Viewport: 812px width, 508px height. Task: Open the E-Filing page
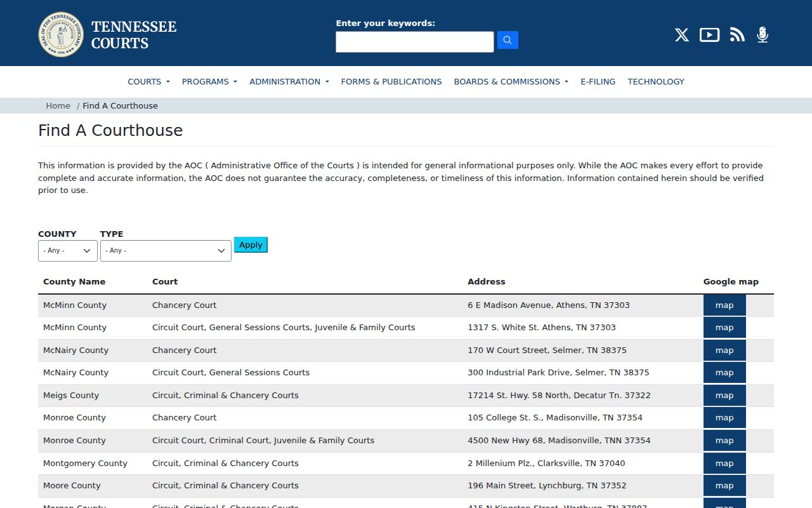598,81
